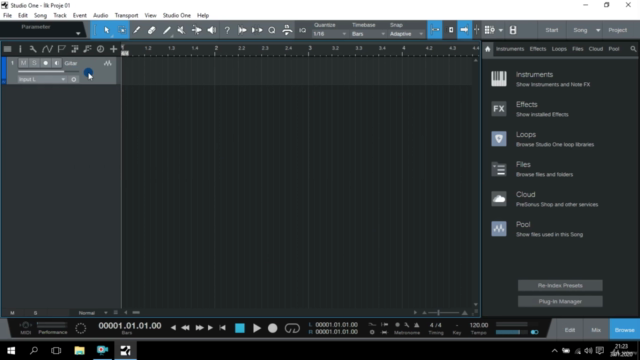Click the Record button in transport
Screen dimensions: 640x360
[x=273, y=328]
